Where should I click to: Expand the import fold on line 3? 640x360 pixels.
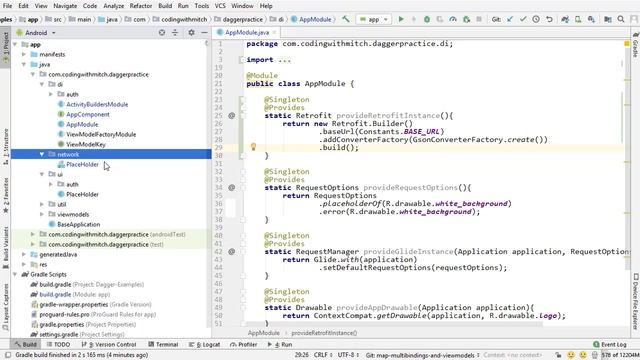(x=242, y=60)
